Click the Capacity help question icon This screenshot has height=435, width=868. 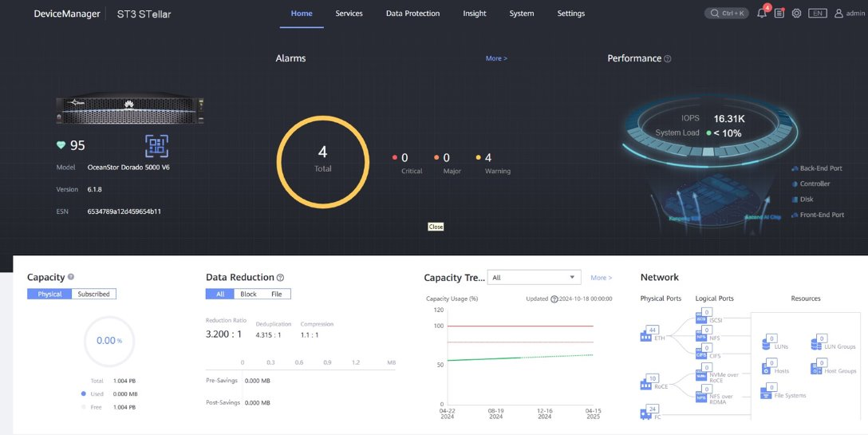click(71, 277)
